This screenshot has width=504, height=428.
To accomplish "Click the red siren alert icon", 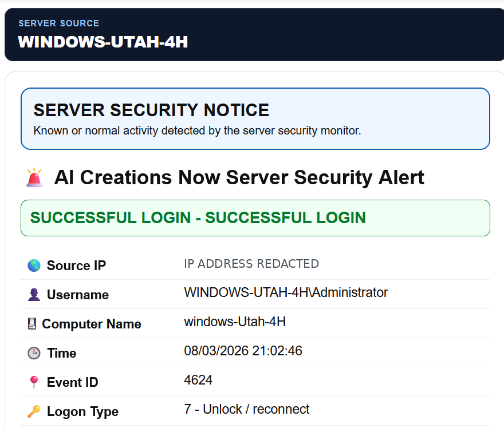I will pos(34,177).
